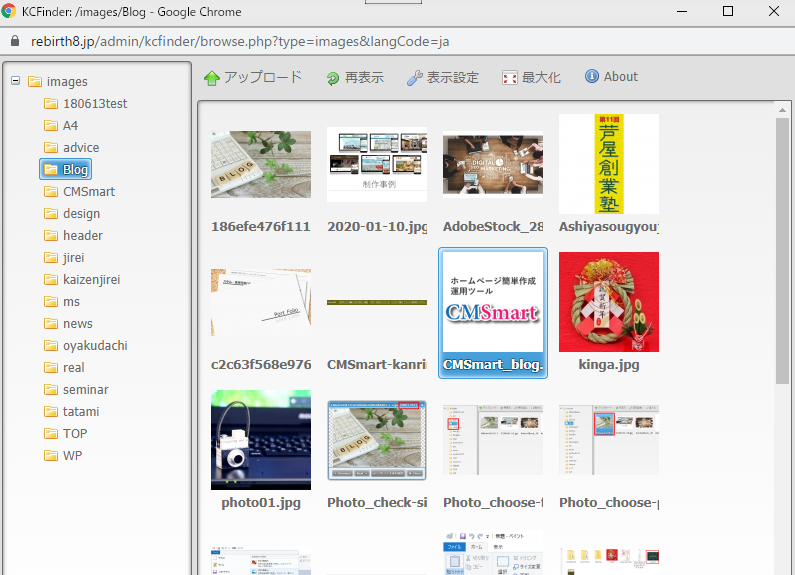Click the padlock icon in address bar

pyautogui.click(x=14, y=42)
